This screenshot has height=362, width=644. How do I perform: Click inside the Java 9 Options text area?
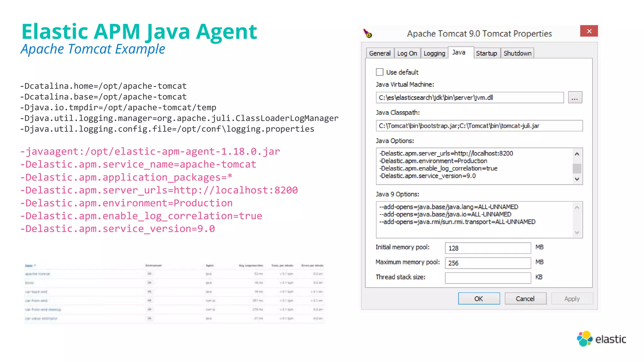(474, 219)
